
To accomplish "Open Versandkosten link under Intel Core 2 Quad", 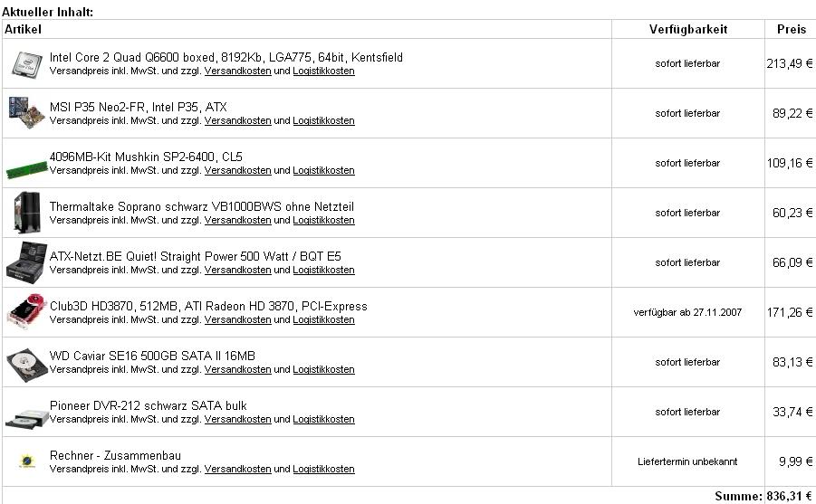I will pyautogui.click(x=238, y=71).
